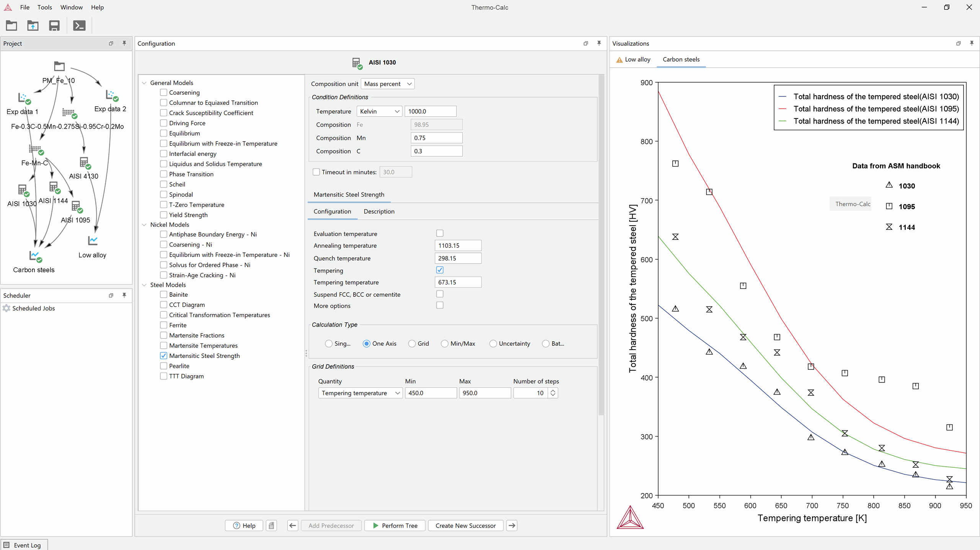Disable the Tempering checkbox

pyautogui.click(x=440, y=270)
